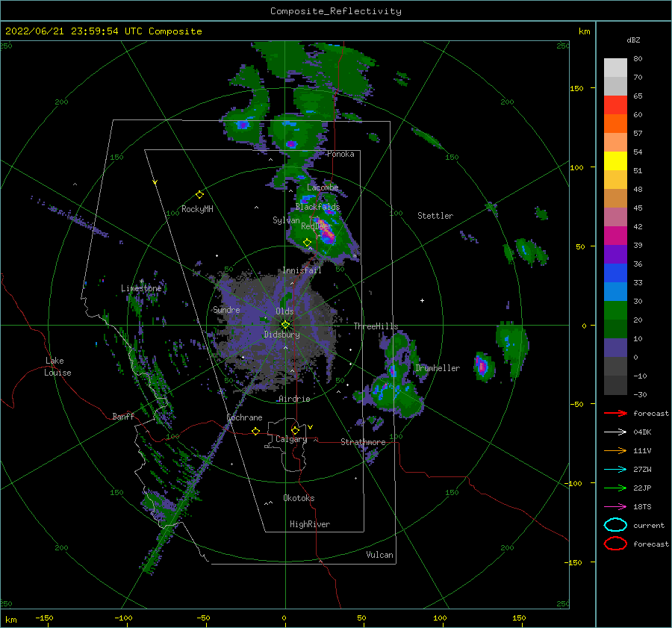Select the red forecast ellipse symbol
The image size is (672, 628).
[615, 544]
